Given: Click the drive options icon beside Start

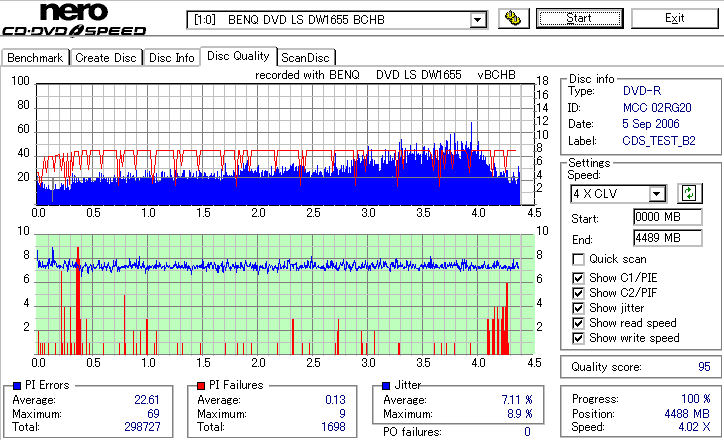Looking at the screenshot, I should click(513, 18).
